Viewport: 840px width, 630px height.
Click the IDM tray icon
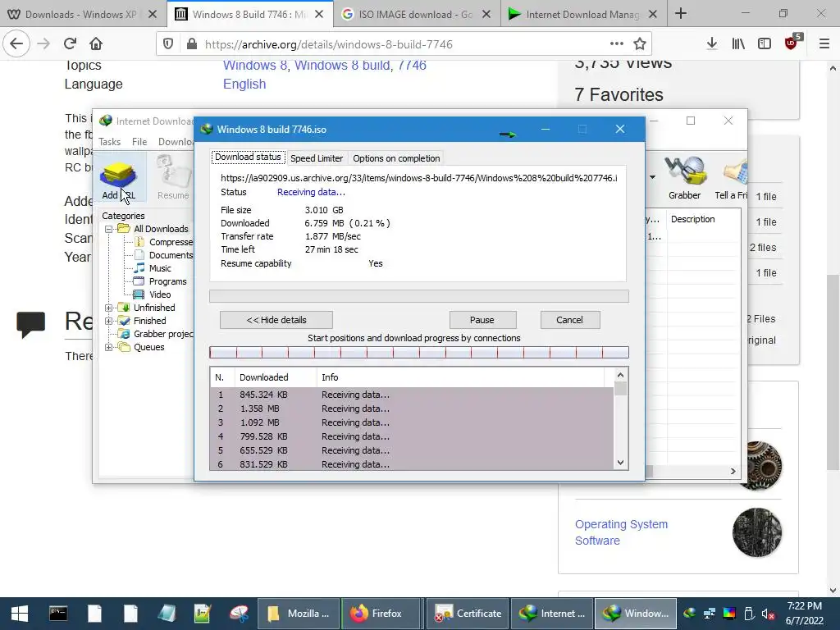click(689, 614)
